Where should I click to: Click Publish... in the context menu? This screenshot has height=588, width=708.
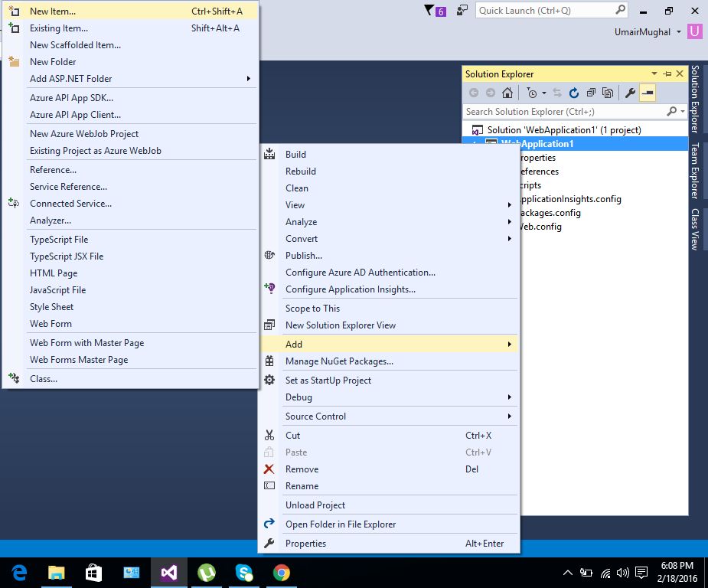389,256
